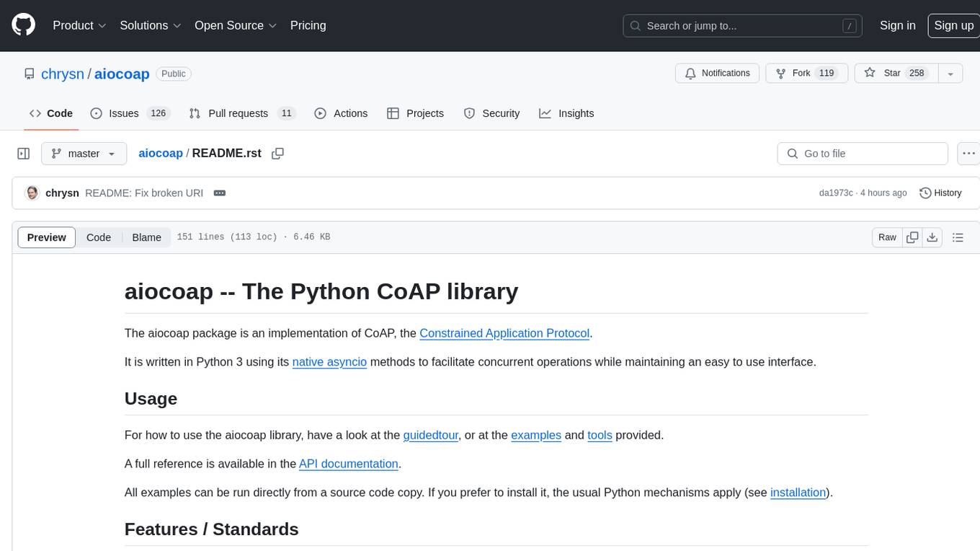The width and height of the screenshot is (980, 551).
Task: Open the guidedtour link
Action: pos(431,436)
